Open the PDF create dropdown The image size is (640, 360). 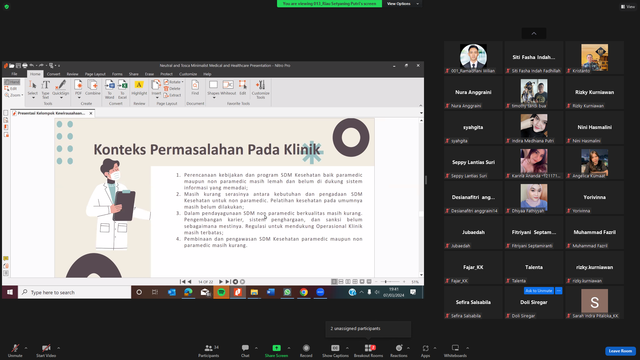[78, 98]
